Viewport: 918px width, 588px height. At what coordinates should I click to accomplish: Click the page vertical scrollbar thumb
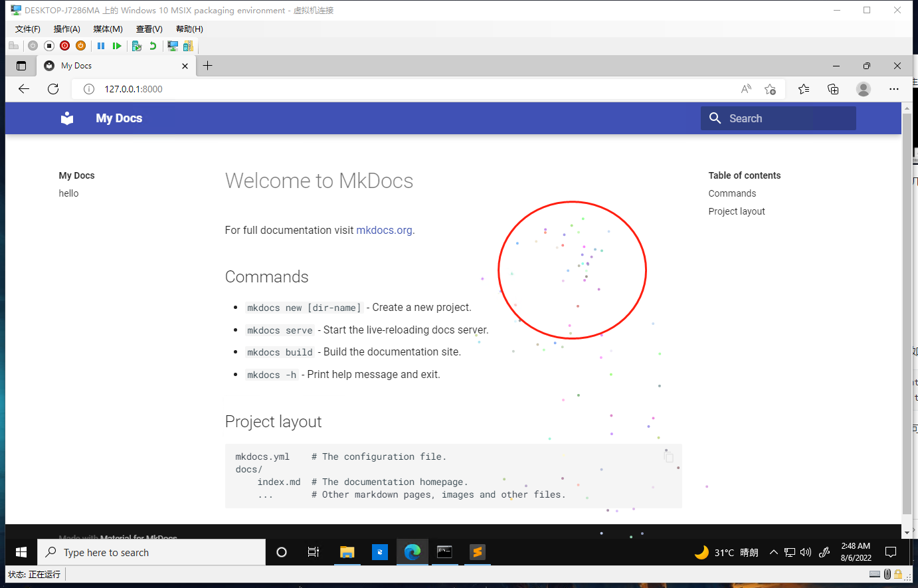907,312
